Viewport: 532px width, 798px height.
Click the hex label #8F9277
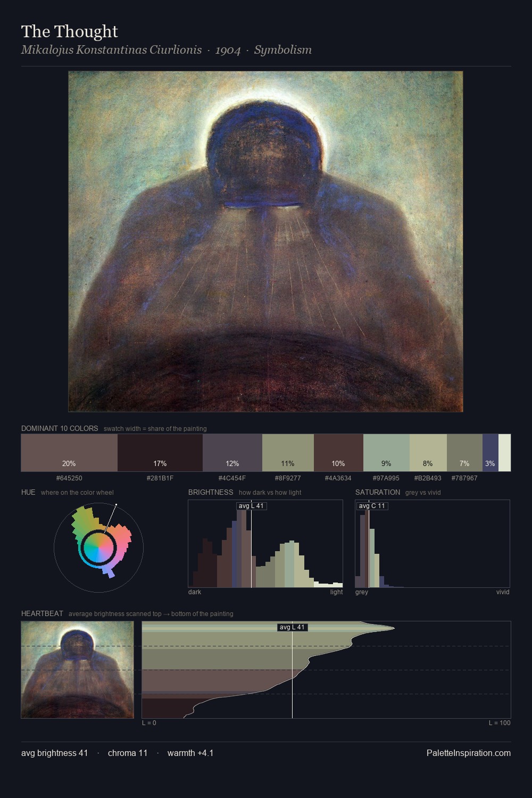coord(288,478)
